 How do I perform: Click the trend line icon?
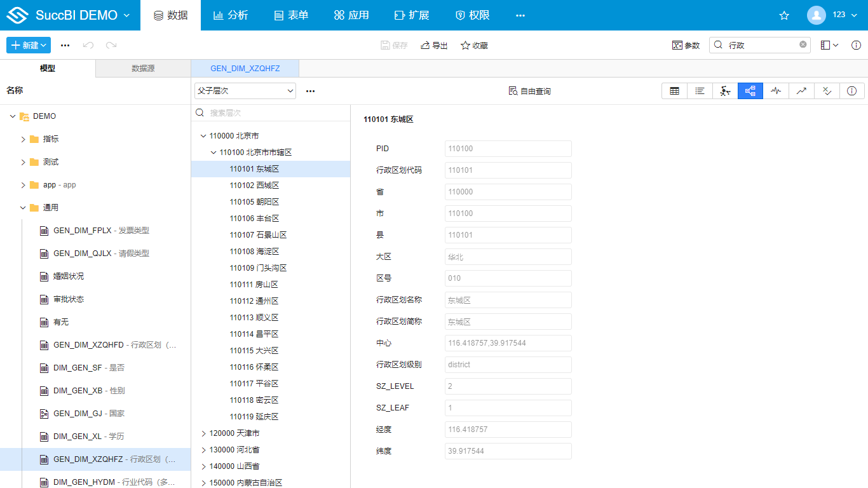tap(801, 91)
